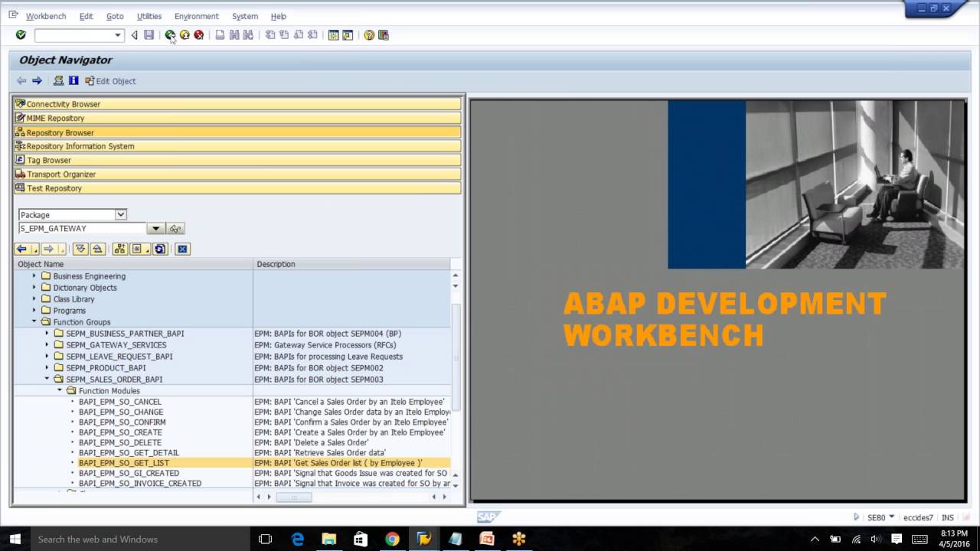Open the Repository Information System
The height and width of the screenshot is (551, 980).
click(x=237, y=146)
